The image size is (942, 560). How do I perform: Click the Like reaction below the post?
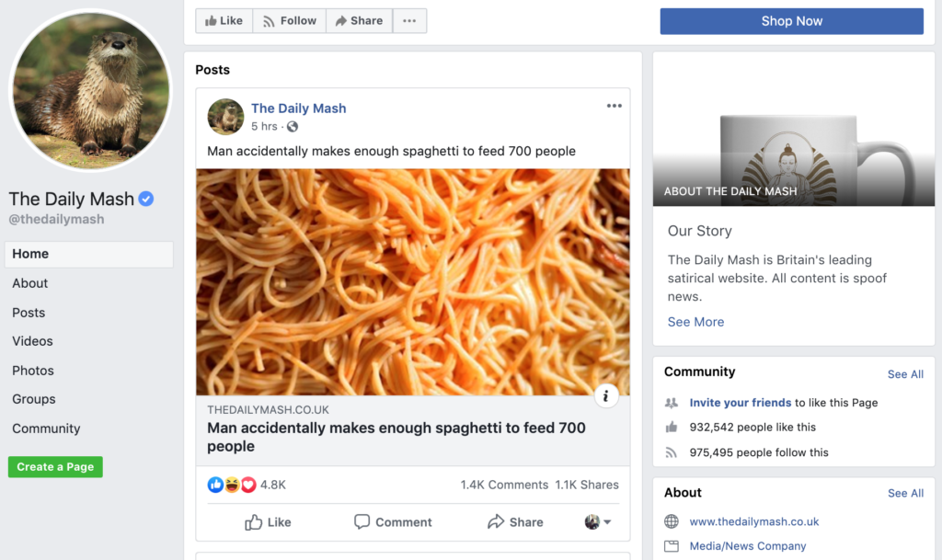(x=268, y=522)
